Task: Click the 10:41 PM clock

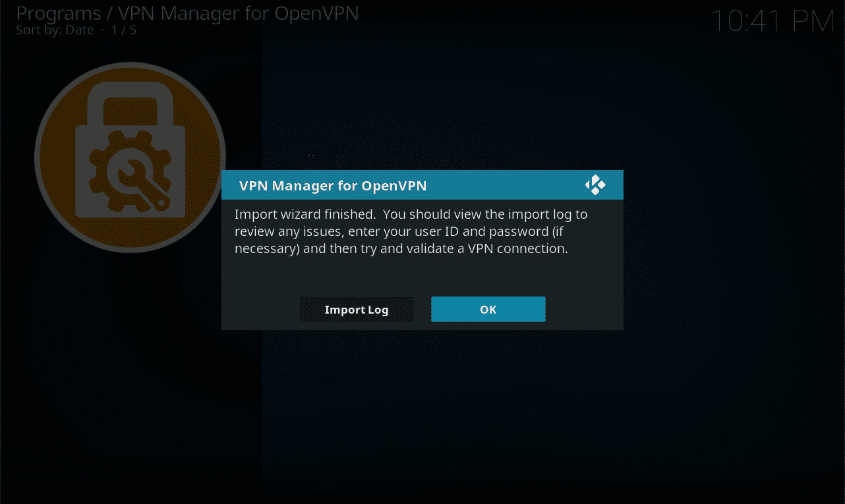Action: tap(772, 22)
